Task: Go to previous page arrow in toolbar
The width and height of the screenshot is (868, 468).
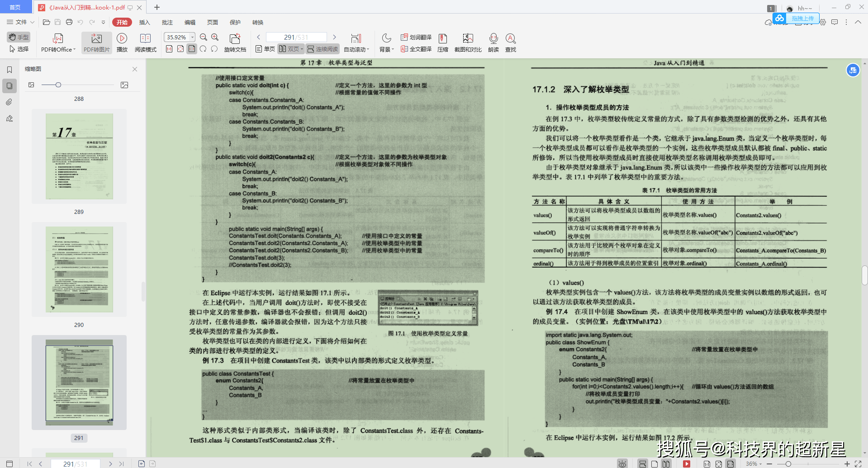Action: [x=259, y=37]
